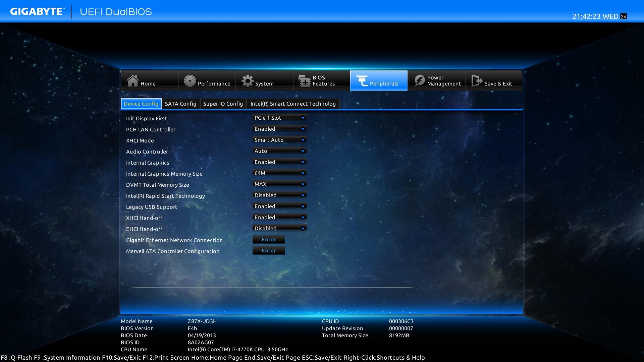Open the EHCI Hand-off dropdown
Screen dimensions: 644x362
(279, 228)
